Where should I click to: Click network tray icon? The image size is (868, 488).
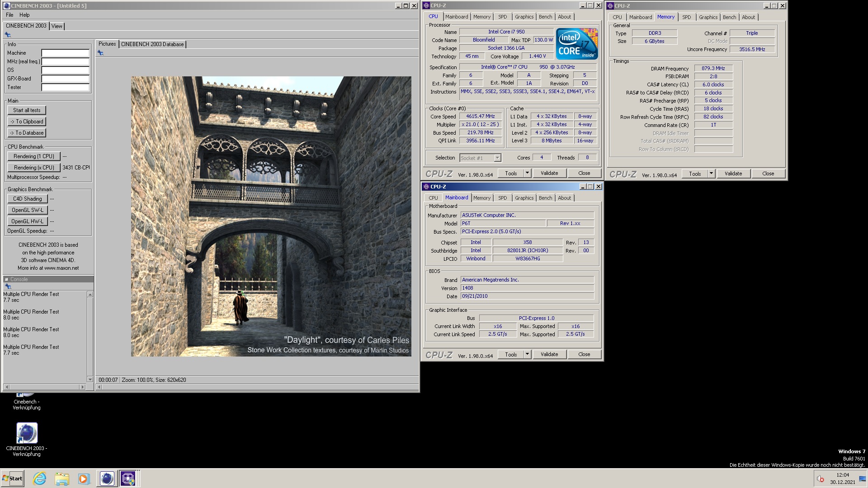pos(863,479)
